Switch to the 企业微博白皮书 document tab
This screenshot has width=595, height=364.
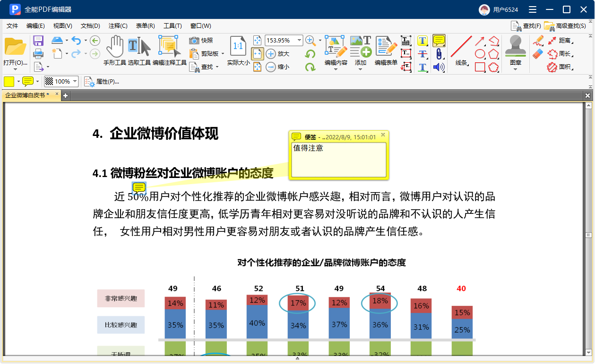(27, 95)
